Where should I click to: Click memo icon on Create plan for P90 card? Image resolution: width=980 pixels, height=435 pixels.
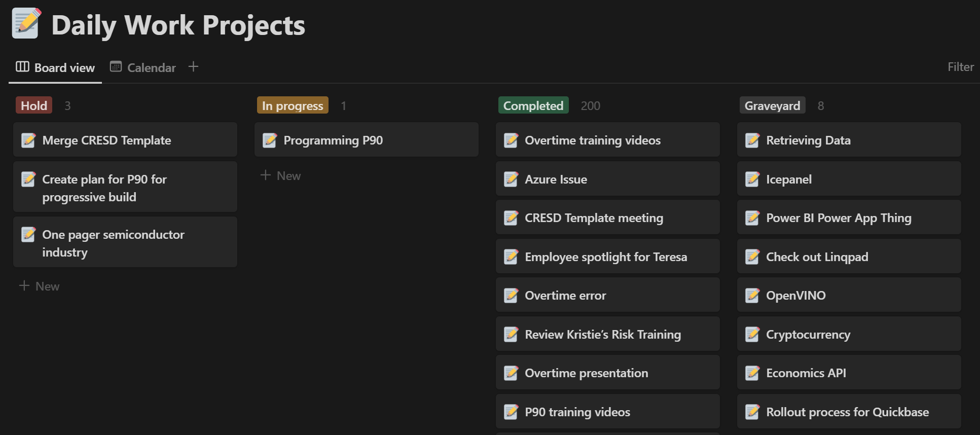[28, 179]
